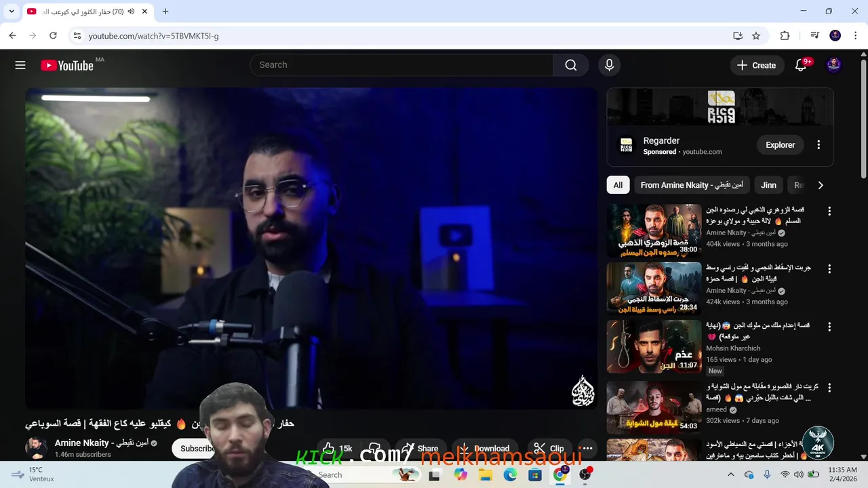The width and height of the screenshot is (868, 488).
Task: Open Amine Nkaity channel name below video
Action: tap(102, 443)
